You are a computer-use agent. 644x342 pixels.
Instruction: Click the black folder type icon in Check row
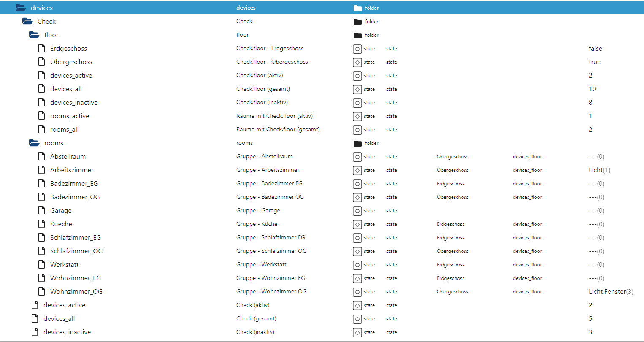(357, 22)
